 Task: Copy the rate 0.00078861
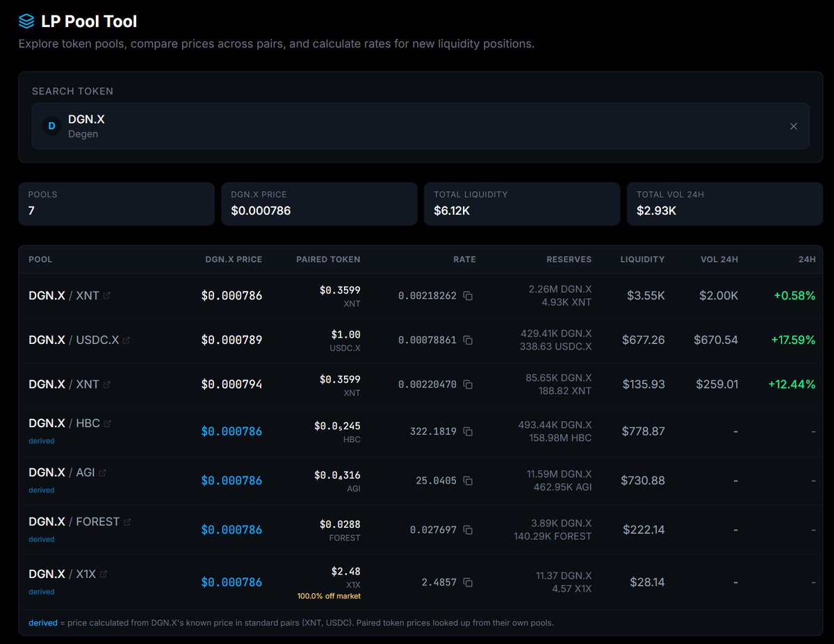468,340
